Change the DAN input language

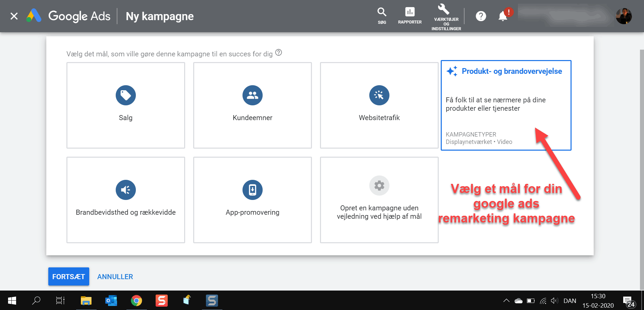570,301
